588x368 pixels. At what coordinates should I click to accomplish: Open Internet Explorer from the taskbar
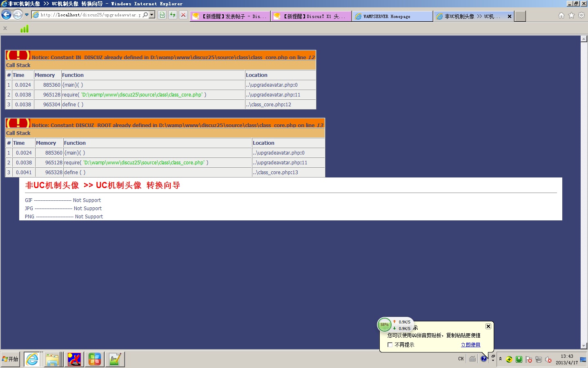(x=32, y=359)
